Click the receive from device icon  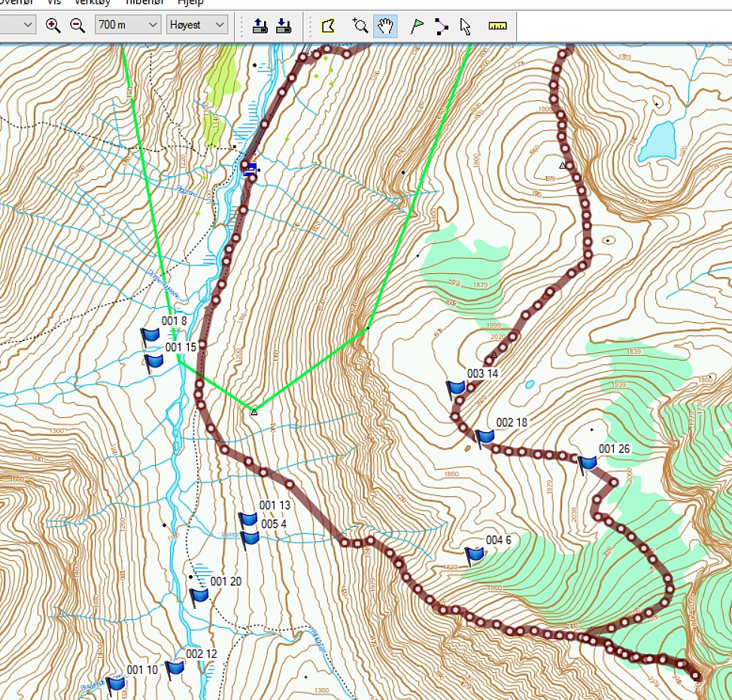click(x=284, y=26)
